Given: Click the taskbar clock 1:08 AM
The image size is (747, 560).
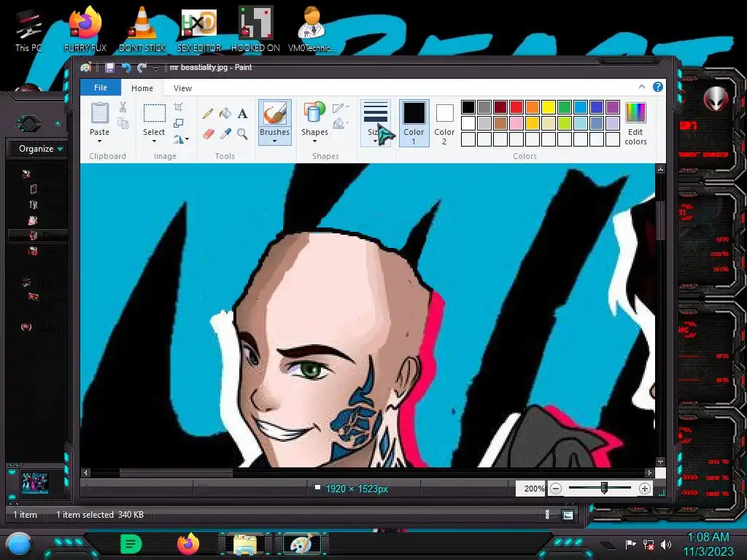Looking at the screenshot, I should coord(708,537).
